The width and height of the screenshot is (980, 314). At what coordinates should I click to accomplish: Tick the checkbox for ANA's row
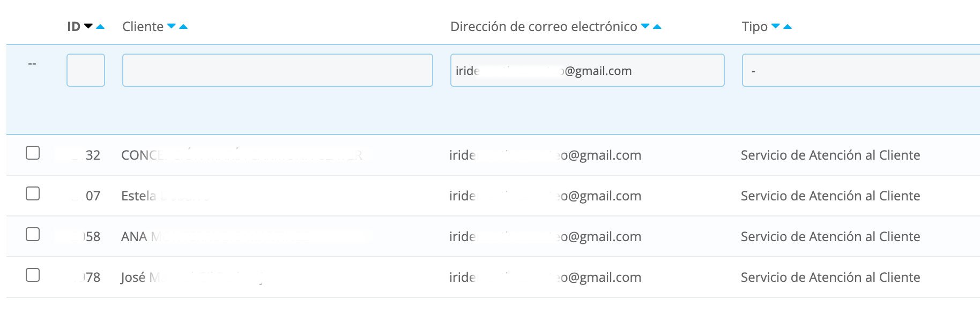click(x=33, y=235)
